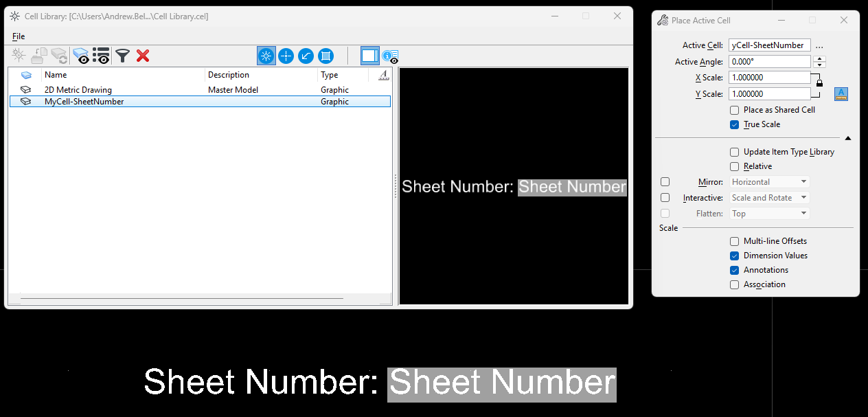Image resolution: width=868 pixels, height=417 pixels.
Task: Set the active Pattern cell icon
Action: point(326,56)
